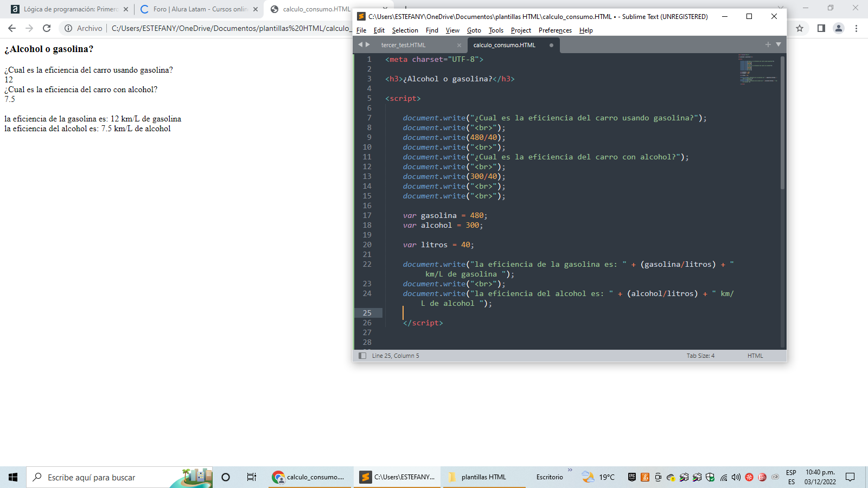Click the Archivo site info icon

(68, 28)
